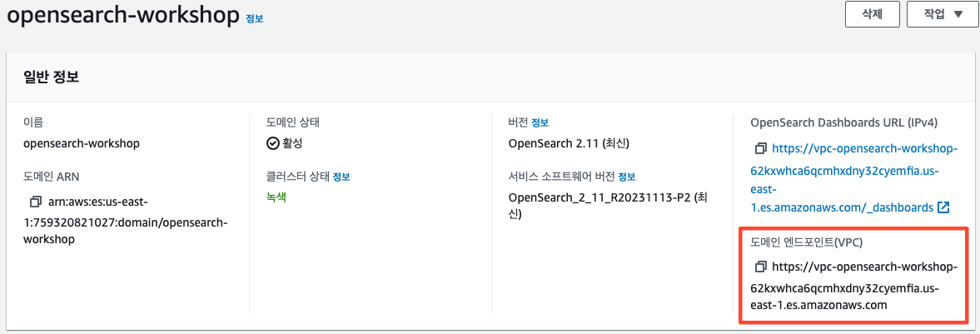Image resolution: width=980 pixels, height=334 pixels.
Task: Copy the domain ARN with copy icon
Action: coord(35,202)
